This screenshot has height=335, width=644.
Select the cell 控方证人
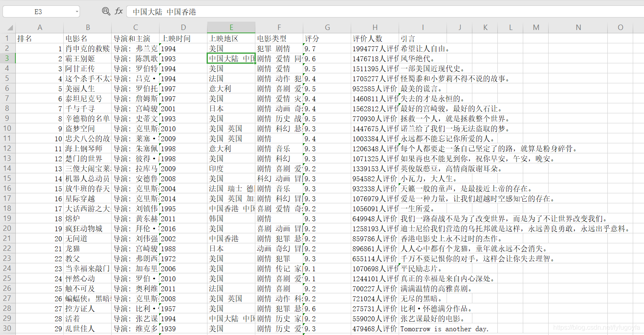tap(87, 308)
